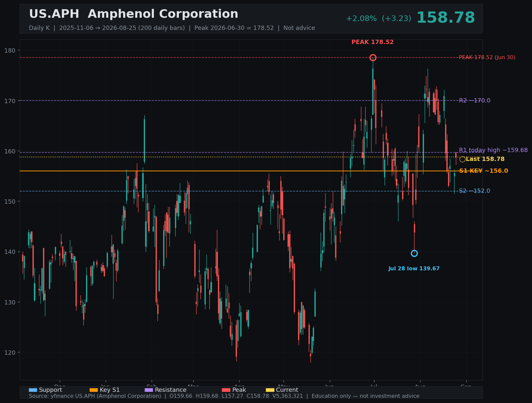Viewport: 532px width, 403px height.
Task: Click the Jul 28 low 139.67 annotation
Action: 414,269
